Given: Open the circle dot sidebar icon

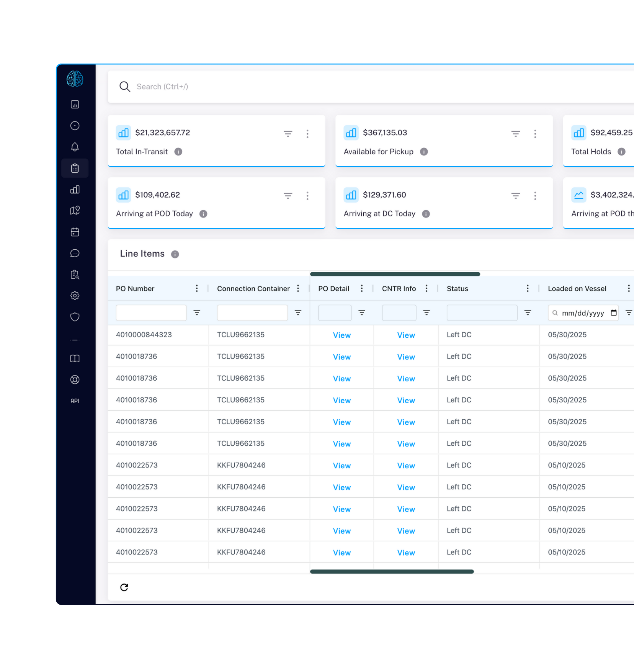Looking at the screenshot, I should click(x=75, y=126).
